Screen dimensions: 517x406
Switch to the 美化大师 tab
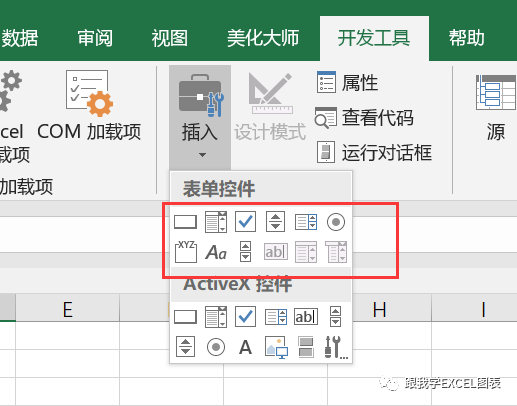click(x=263, y=38)
